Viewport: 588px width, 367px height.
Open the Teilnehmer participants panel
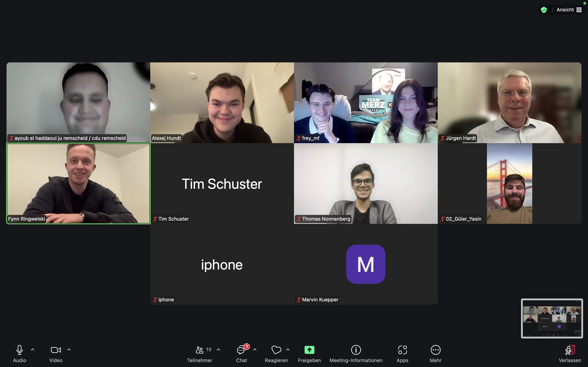pos(199,350)
